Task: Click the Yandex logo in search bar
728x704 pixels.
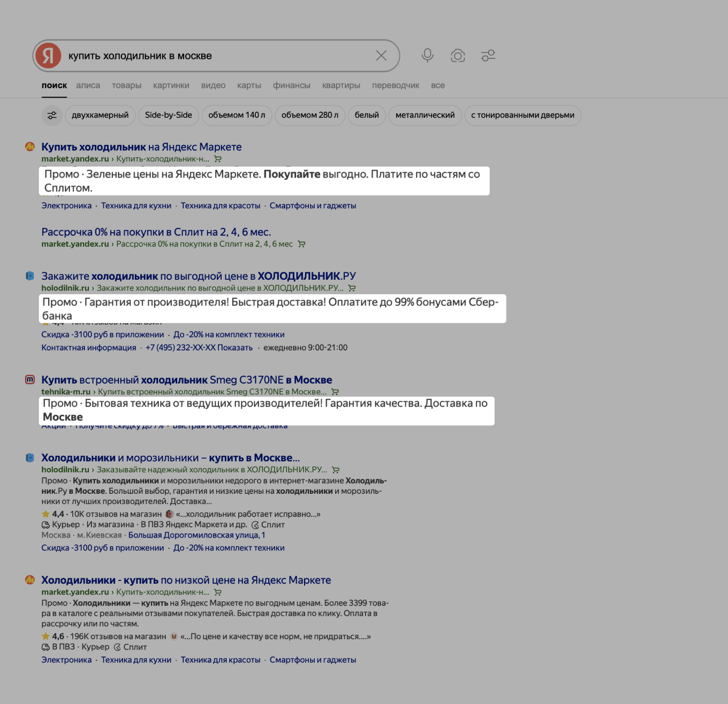Action: point(48,56)
